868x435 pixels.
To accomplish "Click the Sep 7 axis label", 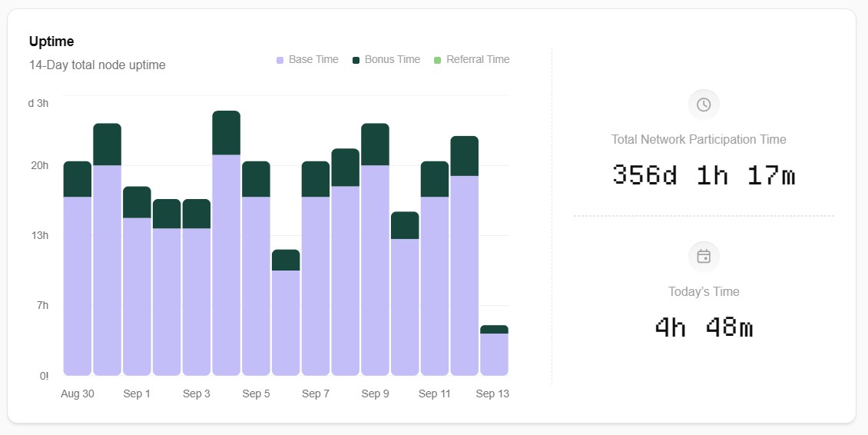I will 316,393.
